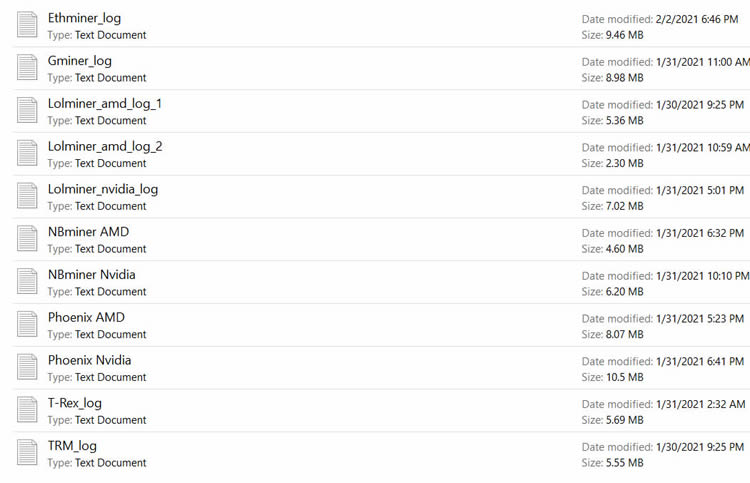Click the Ethminer_log text document icon
750x483 pixels.
click(x=27, y=26)
